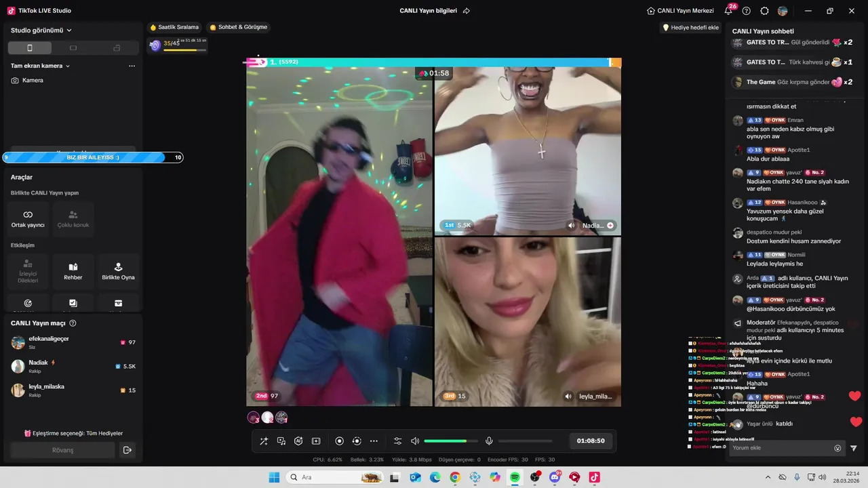The width and height of the screenshot is (868, 488).
Task: Open the profile avatar menu
Action: tap(783, 11)
